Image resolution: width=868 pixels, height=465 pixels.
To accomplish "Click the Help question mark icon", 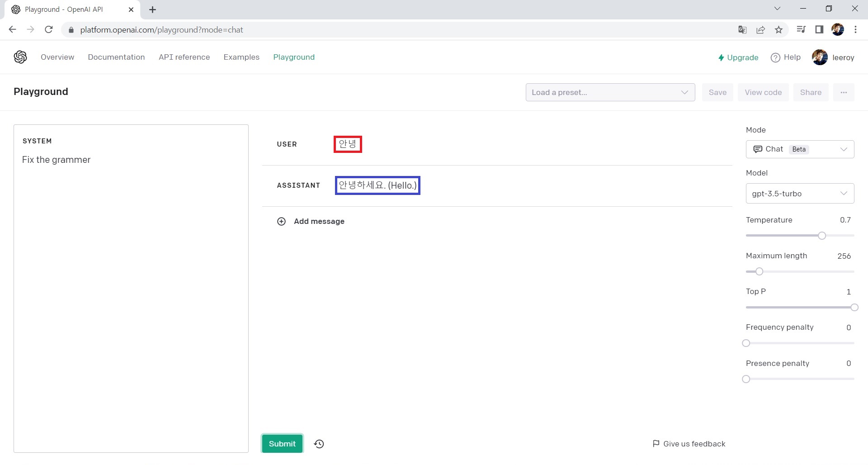I will (775, 57).
